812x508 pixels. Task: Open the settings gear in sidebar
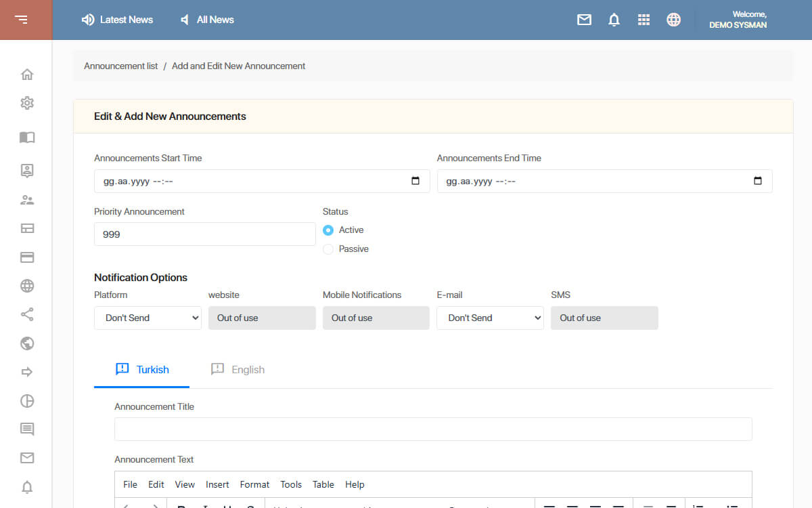coord(27,103)
